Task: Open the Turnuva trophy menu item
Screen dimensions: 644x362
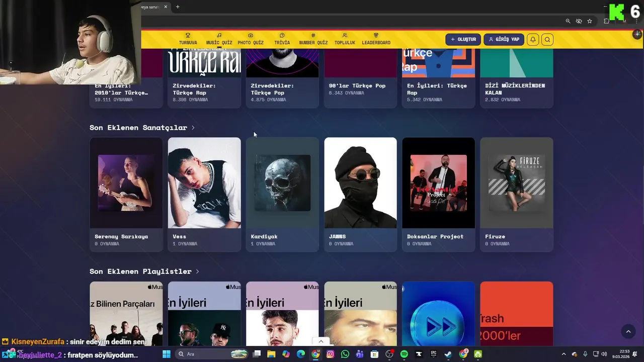Action: click(x=188, y=39)
